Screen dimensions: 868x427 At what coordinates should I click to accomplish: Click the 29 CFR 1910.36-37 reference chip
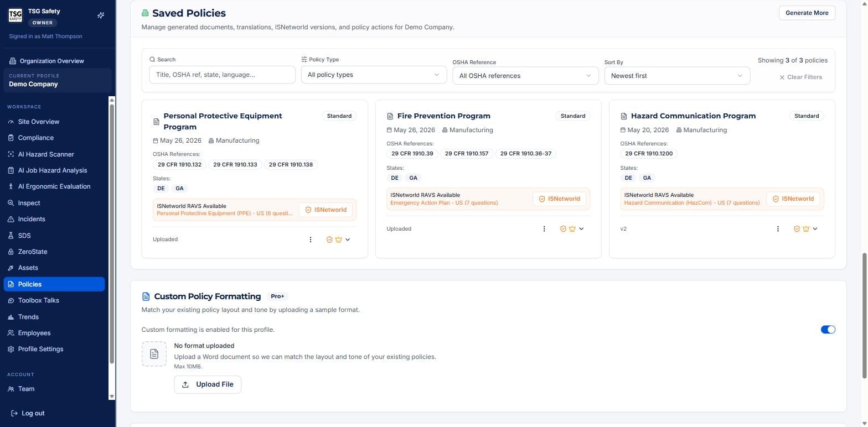tap(526, 154)
